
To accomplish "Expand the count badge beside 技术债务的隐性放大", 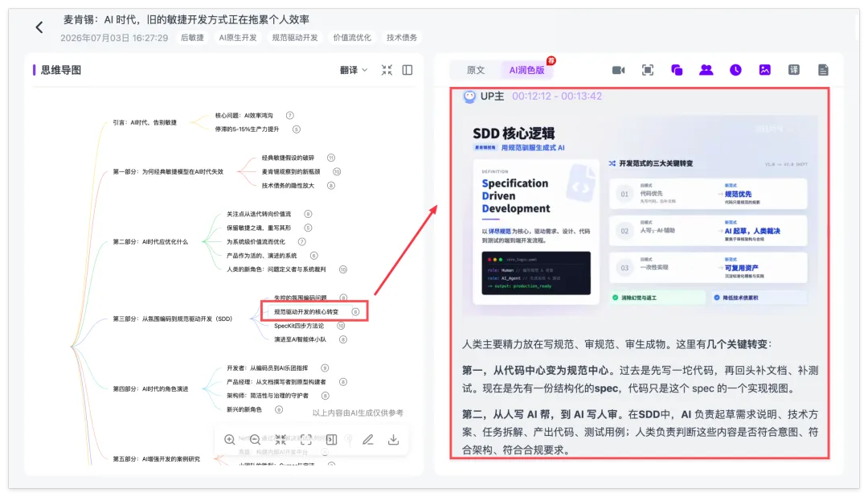I will point(331,186).
